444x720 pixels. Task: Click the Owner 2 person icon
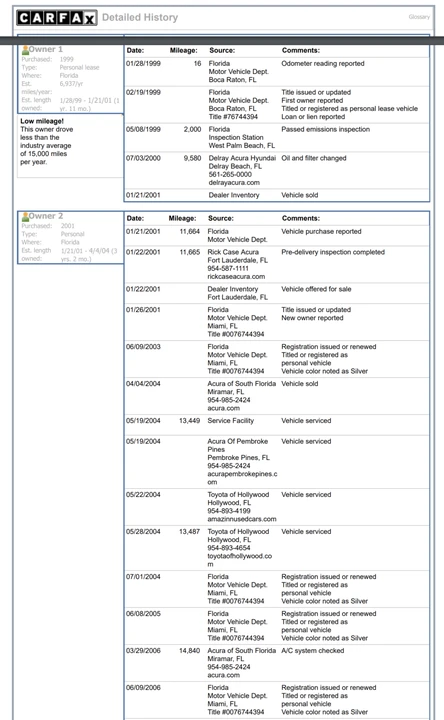[x=25, y=216]
